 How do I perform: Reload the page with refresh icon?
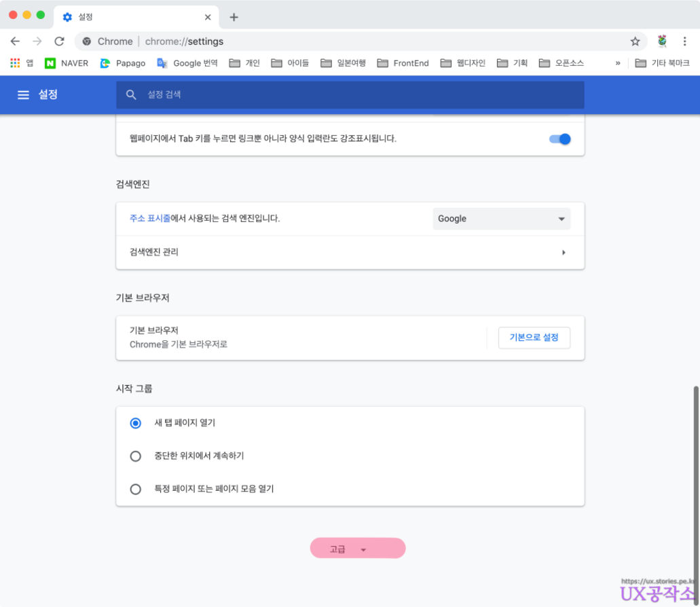coord(59,41)
